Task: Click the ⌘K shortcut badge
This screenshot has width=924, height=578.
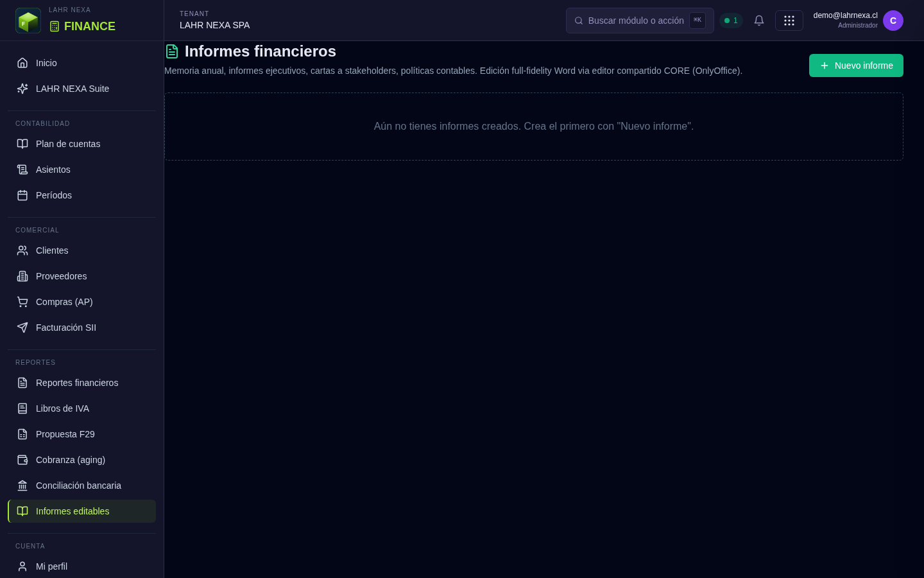Action: [697, 21]
